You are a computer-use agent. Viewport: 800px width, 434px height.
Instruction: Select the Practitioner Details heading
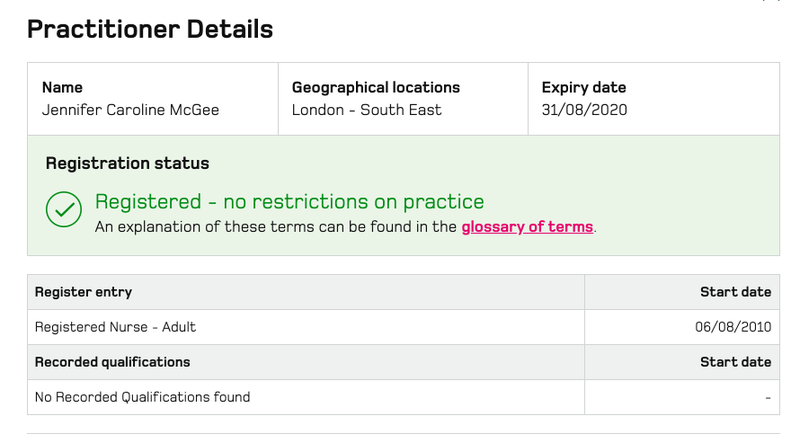pyautogui.click(x=150, y=29)
